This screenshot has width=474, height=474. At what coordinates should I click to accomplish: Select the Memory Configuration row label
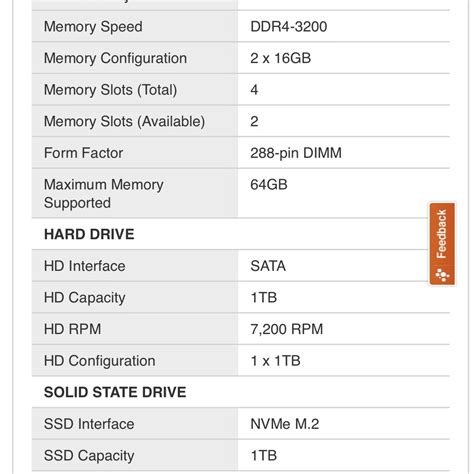tap(115, 58)
